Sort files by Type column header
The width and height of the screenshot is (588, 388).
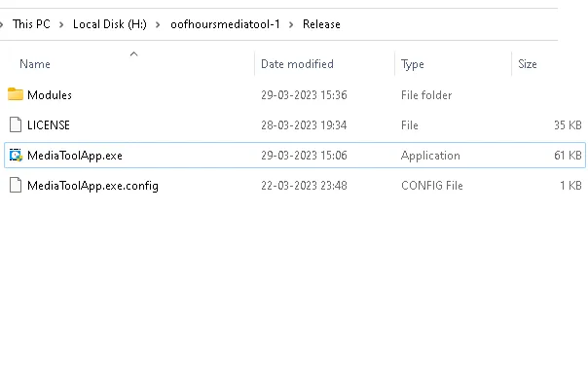(413, 64)
